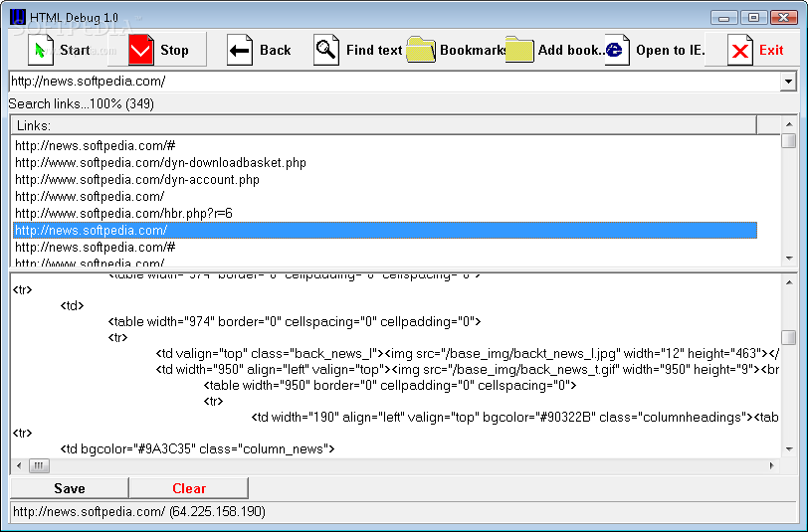This screenshot has width=808, height=532.
Task: Click links list scroll up arrow
Action: pyautogui.click(x=789, y=124)
